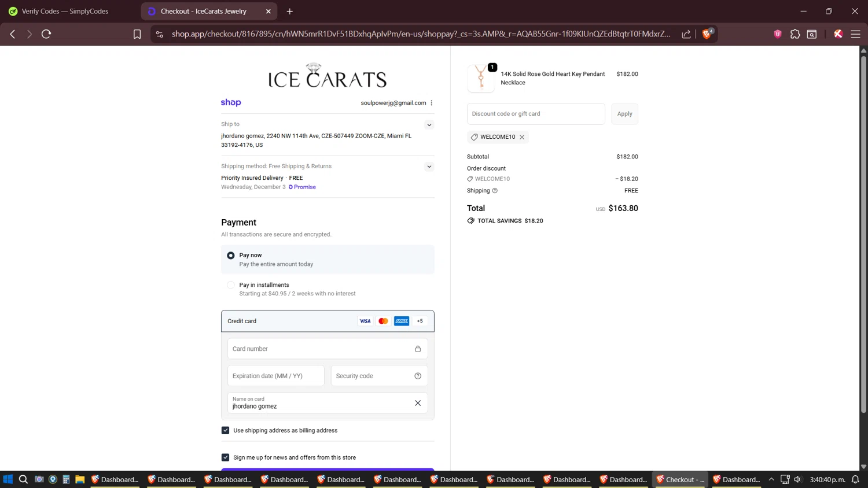Go back to the previous page
868x488 pixels.
coord(13,34)
